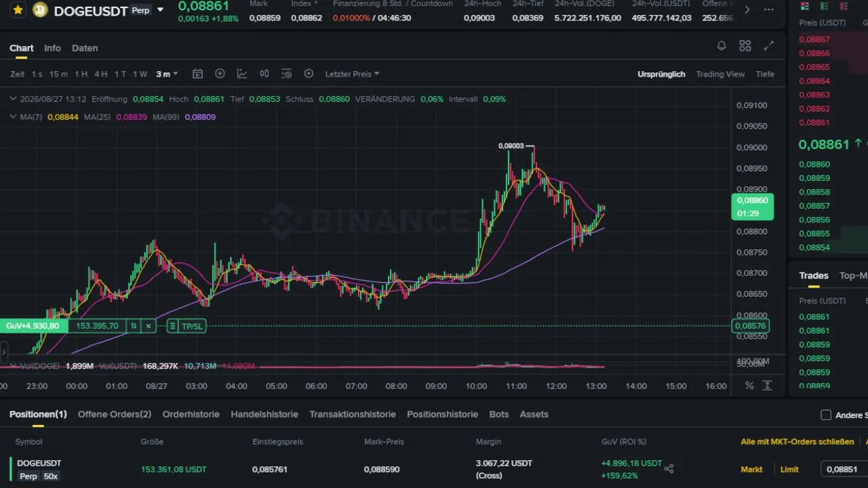Open the calendar date-range icon in chart toolbar
The width and height of the screenshot is (868, 488).
click(197, 74)
